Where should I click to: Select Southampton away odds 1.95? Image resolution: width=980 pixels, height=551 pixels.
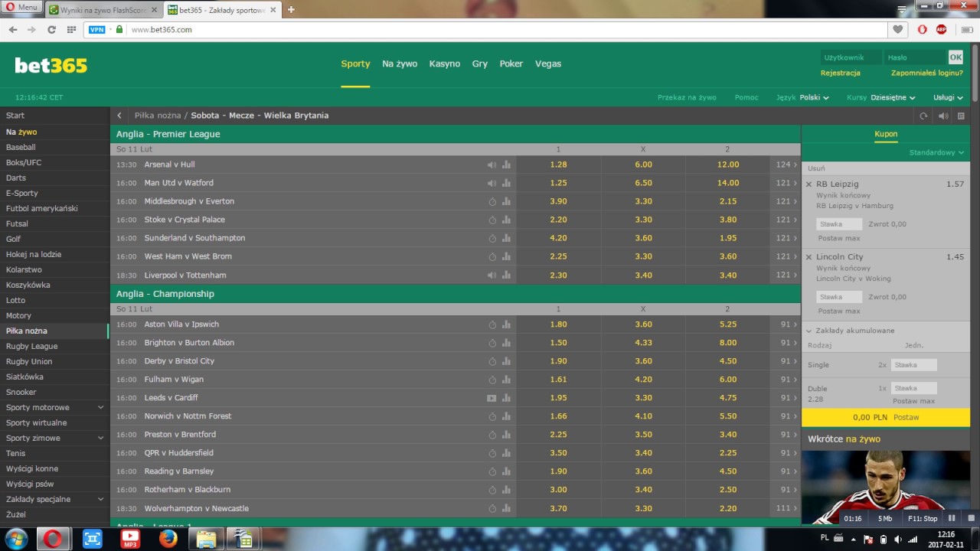click(727, 238)
